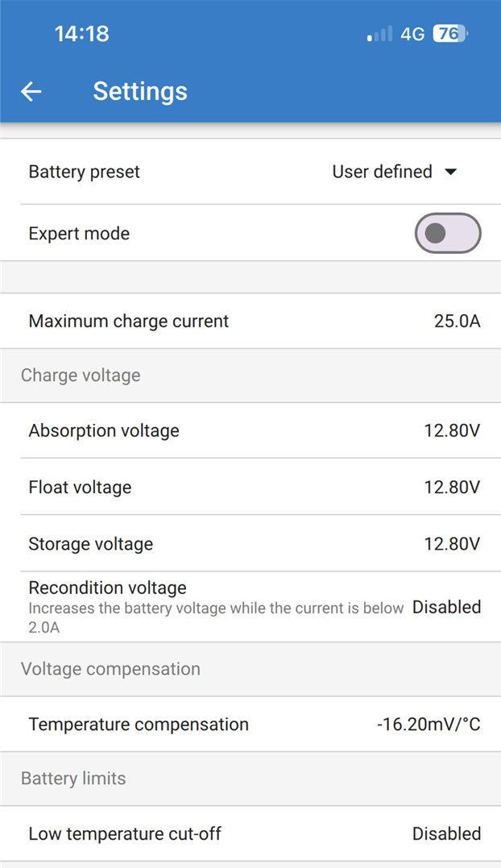Open the Battery preset dropdown arrow
The image size is (501, 868).
pyautogui.click(x=451, y=172)
